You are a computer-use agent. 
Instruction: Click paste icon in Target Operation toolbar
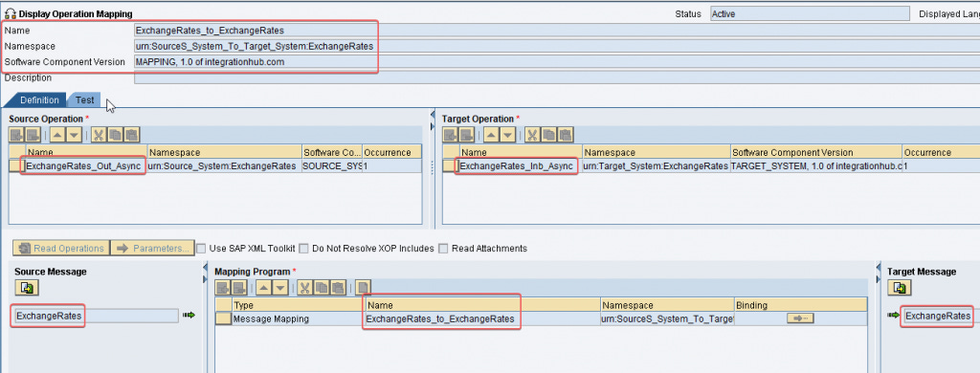coord(565,134)
